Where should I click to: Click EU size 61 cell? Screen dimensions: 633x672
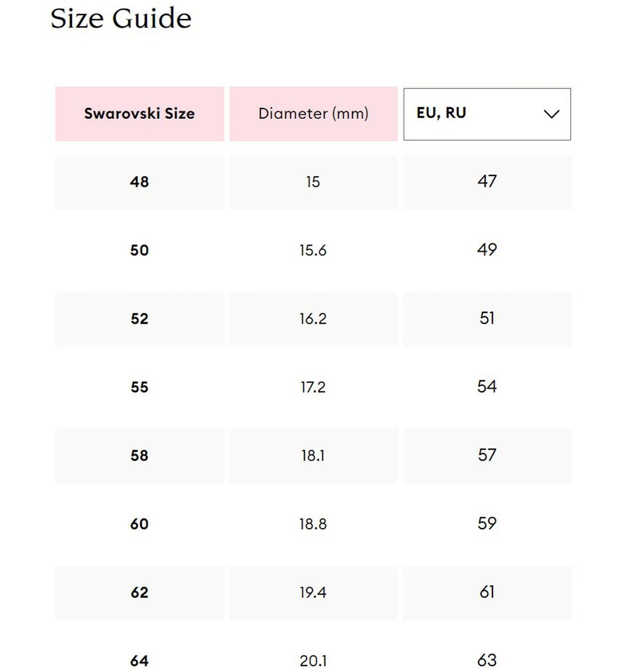click(x=487, y=593)
